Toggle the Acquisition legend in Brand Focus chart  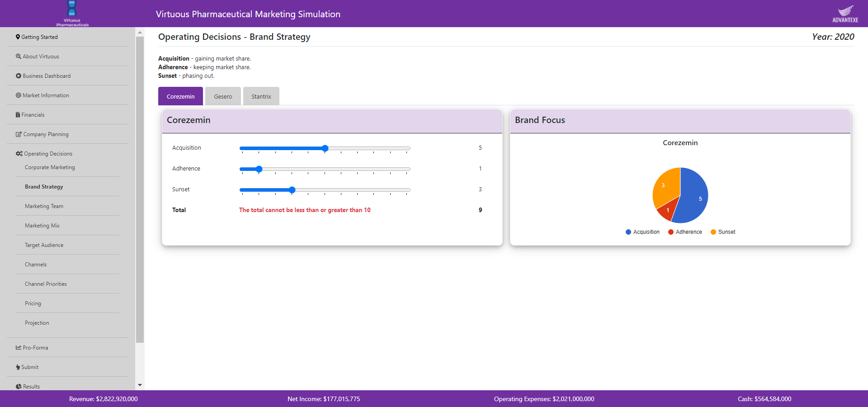pyautogui.click(x=642, y=232)
